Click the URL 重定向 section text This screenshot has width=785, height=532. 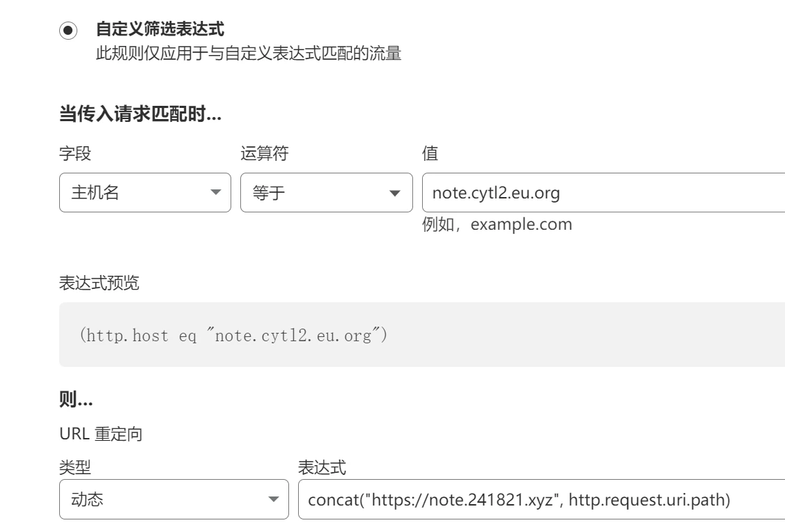[101, 434]
